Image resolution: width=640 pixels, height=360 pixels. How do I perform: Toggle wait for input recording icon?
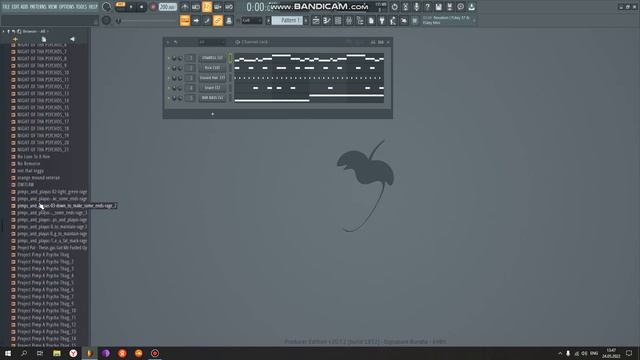[196, 7]
